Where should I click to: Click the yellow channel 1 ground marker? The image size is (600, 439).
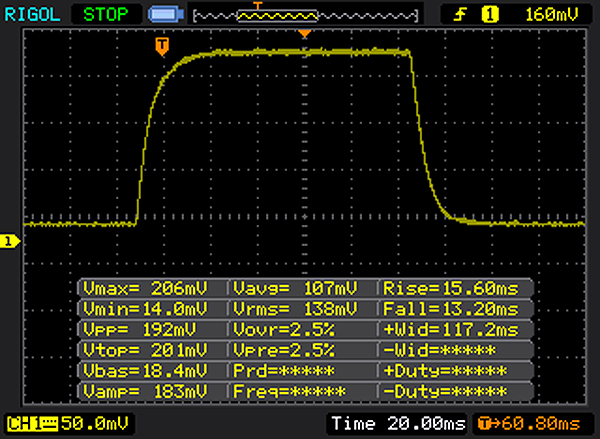10,242
